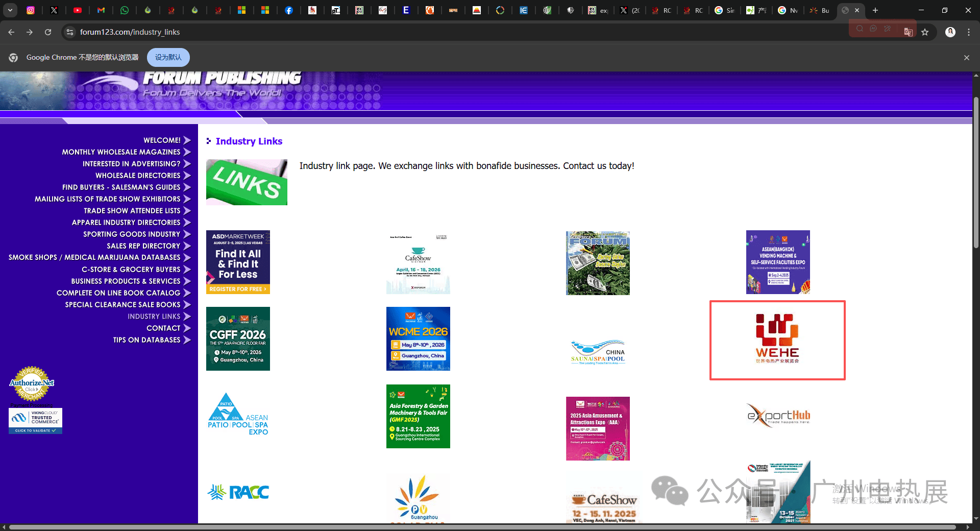The height and width of the screenshot is (531, 980).
Task: Open the Chrome profile avatar icon
Action: 950,32
